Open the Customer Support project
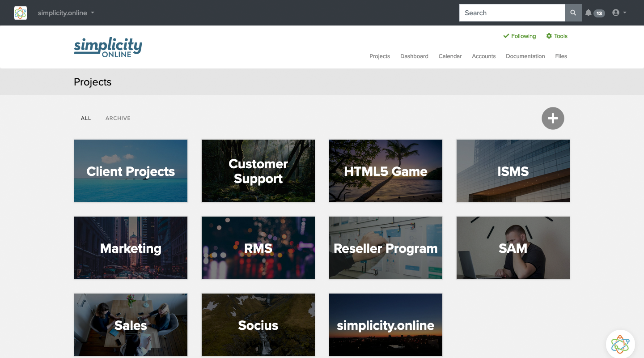Screen dimensions: 644x358 point(258,171)
